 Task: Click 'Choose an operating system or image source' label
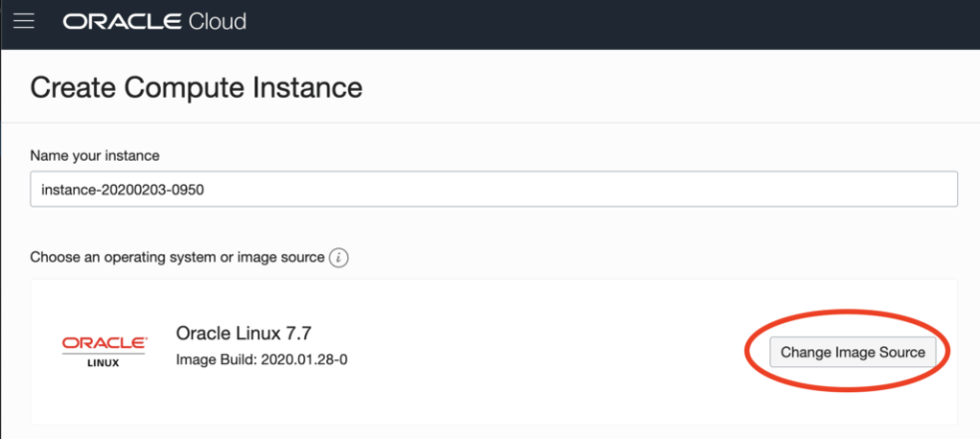coord(177,258)
